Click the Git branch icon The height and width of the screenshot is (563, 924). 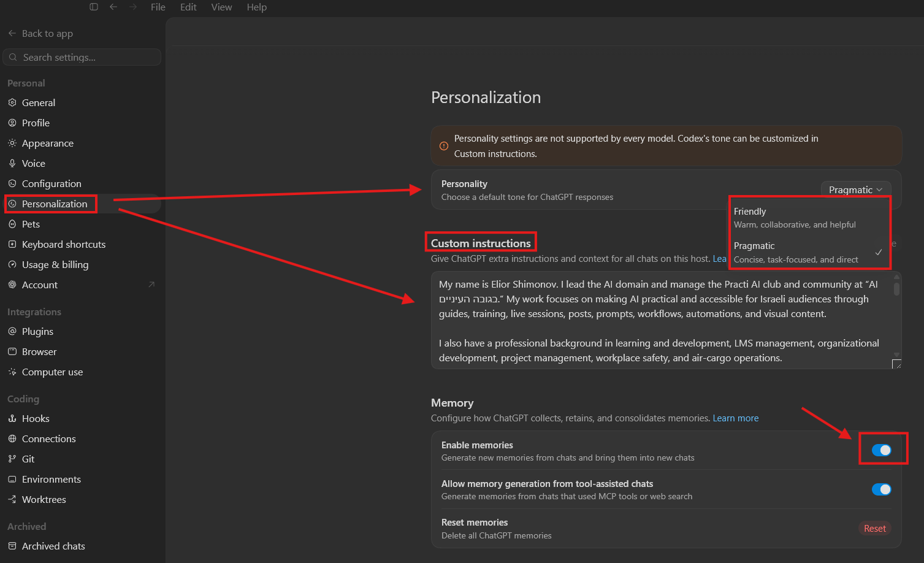click(12, 459)
